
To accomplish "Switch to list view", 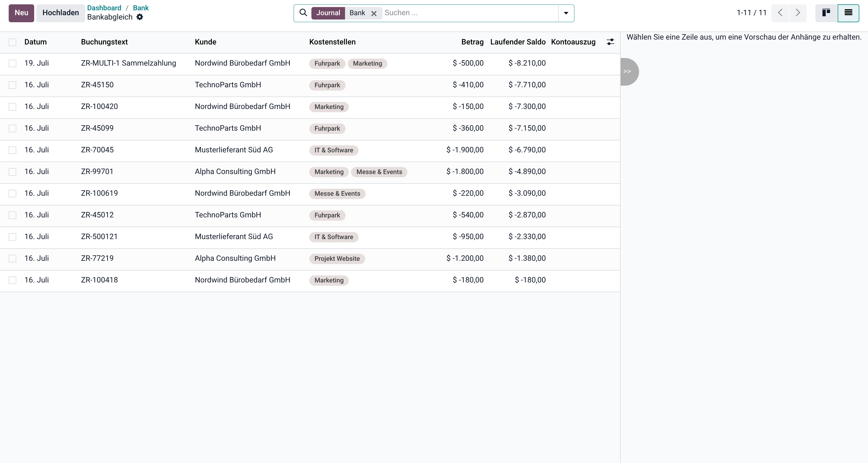I will click(848, 13).
